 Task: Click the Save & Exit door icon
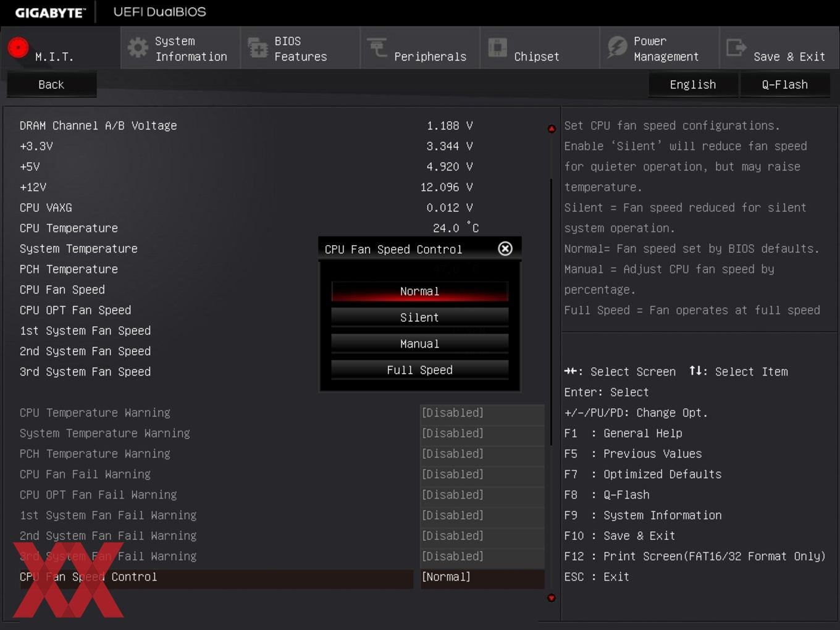[x=736, y=47]
